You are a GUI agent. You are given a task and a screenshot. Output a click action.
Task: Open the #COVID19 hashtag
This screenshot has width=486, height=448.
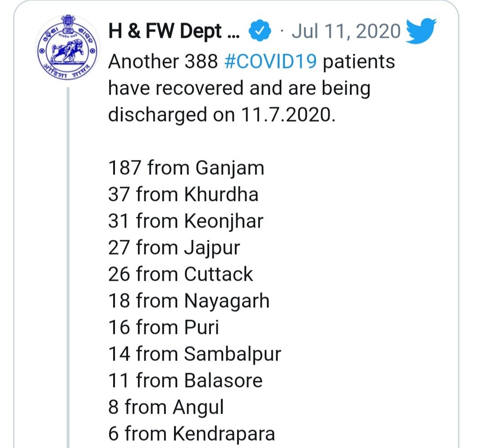pos(271,61)
